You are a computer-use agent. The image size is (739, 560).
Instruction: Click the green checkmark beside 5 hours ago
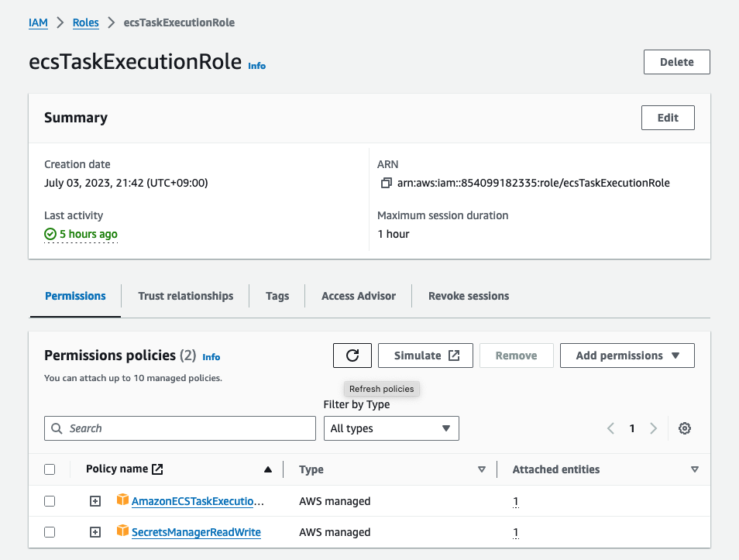[x=50, y=234]
